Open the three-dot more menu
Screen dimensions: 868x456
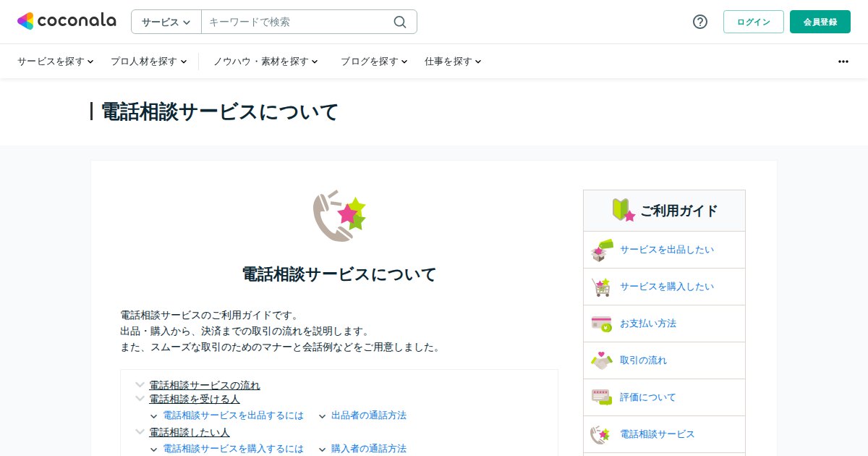coord(843,62)
